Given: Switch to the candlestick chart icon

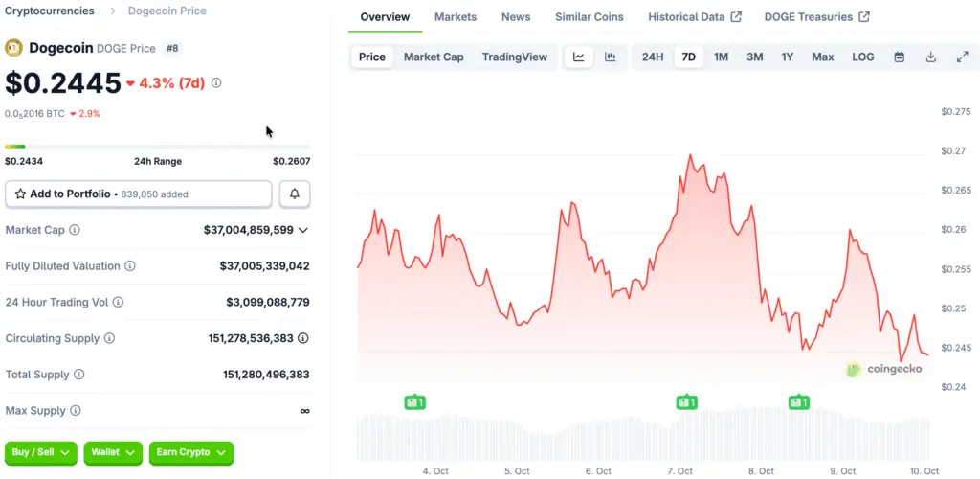Looking at the screenshot, I should tap(610, 57).
